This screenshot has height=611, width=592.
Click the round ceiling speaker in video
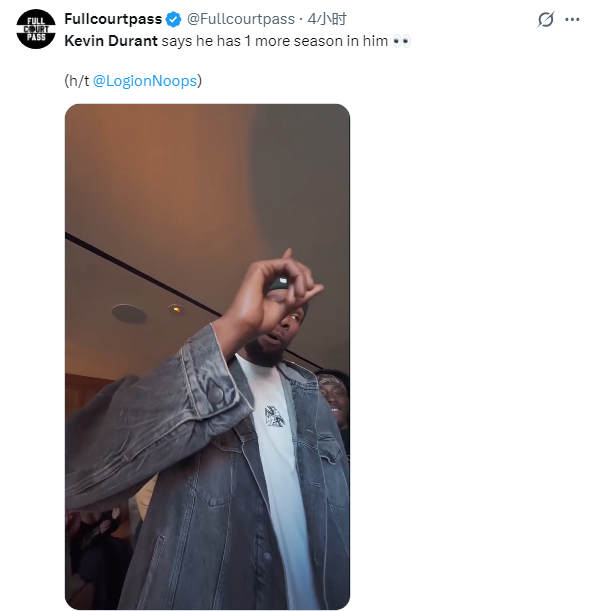point(129,314)
